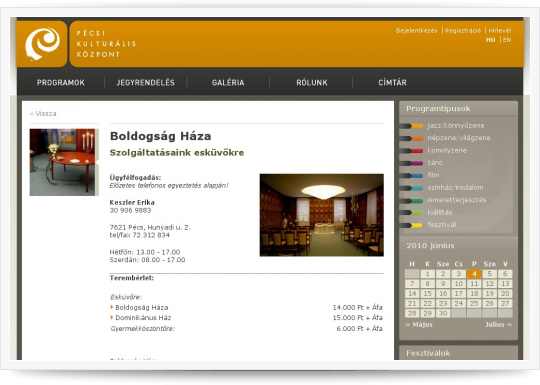
Task: Open the PROGRAMOK menu
Action: click(61, 83)
